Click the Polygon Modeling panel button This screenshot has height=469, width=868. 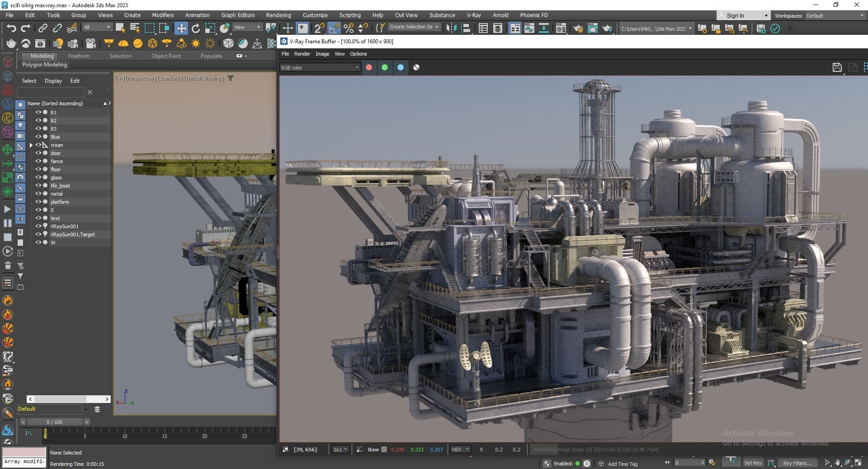(x=44, y=65)
